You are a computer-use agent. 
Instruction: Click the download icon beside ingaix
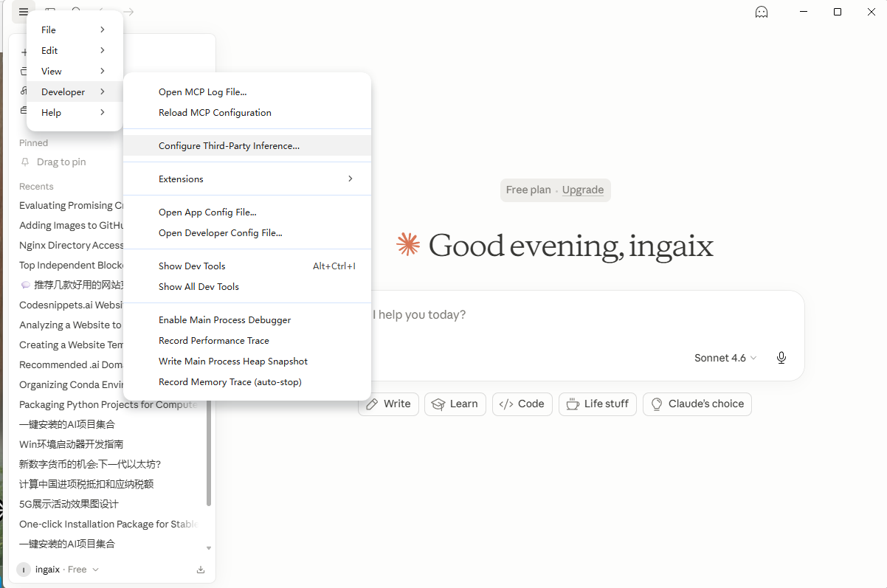pos(201,570)
